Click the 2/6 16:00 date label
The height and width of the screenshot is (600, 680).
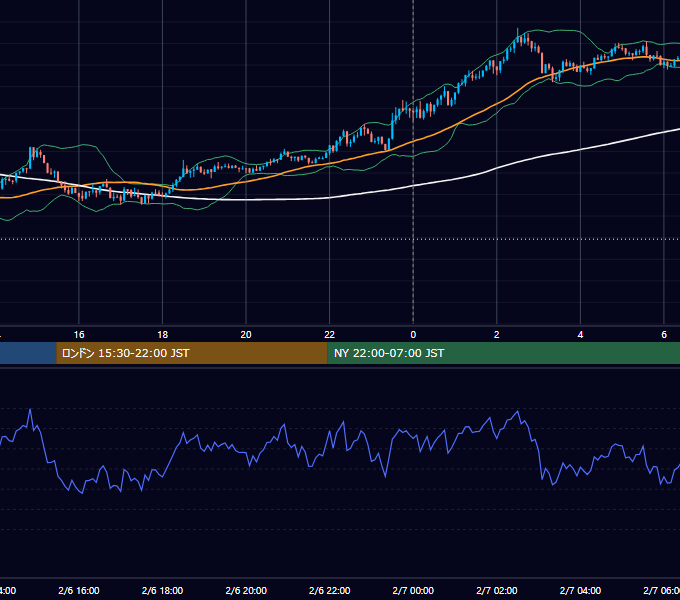point(79,590)
